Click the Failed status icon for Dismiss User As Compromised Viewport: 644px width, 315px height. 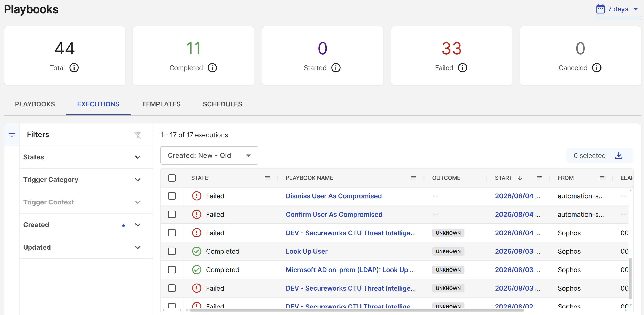tap(197, 196)
